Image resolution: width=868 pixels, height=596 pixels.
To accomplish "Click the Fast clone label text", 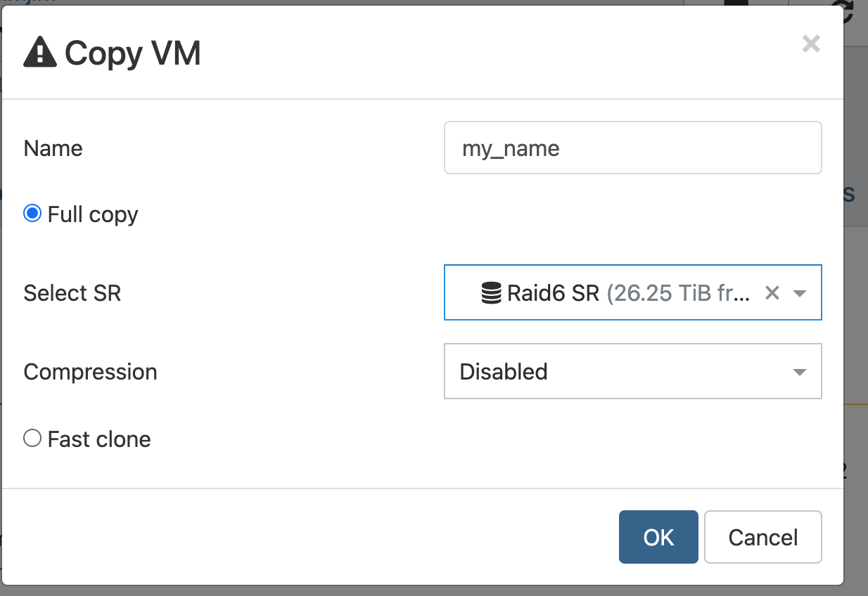I will [x=99, y=439].
